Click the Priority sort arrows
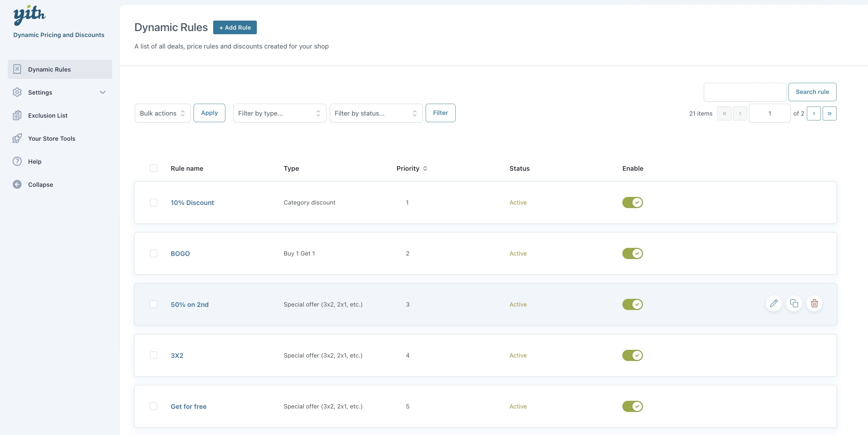The image size is (868, 435). click(x=425, y=169)
